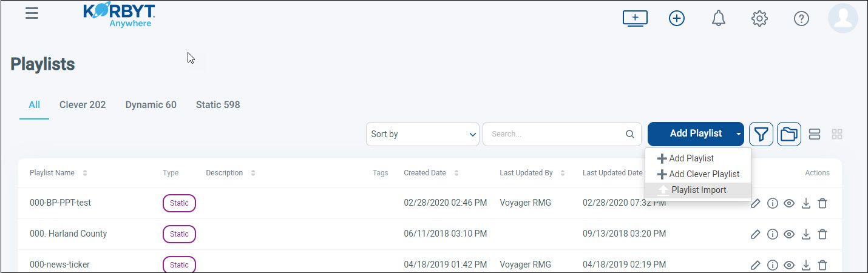Click into the Search field

tap(561, 134)
